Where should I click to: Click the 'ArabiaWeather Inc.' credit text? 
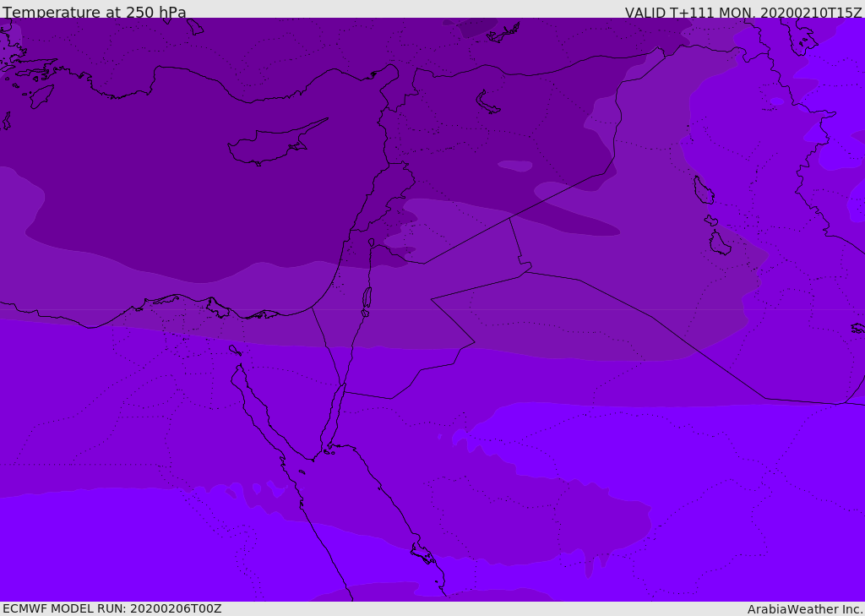click(804, 609)
